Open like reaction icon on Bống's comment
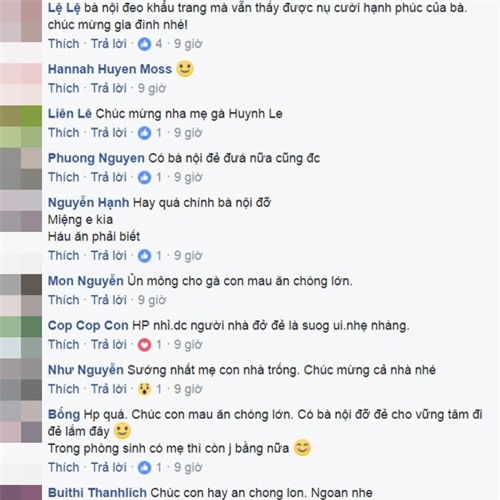Image resolution: width=500 pixels, height=500 pixels. click(144, 468)
